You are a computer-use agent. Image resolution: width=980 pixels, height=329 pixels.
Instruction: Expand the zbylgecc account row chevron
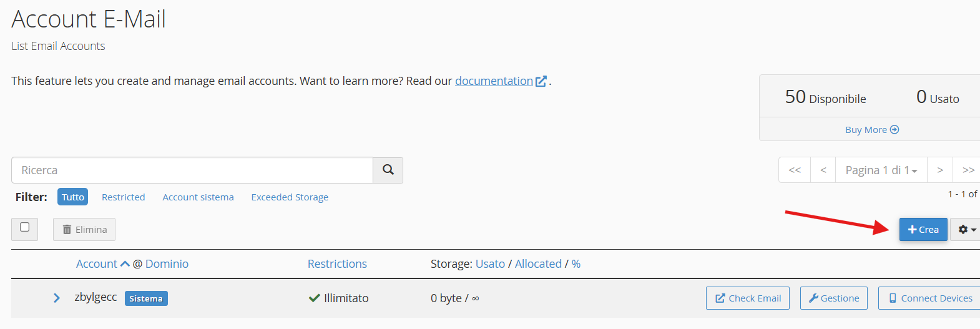tap(57, 298)
